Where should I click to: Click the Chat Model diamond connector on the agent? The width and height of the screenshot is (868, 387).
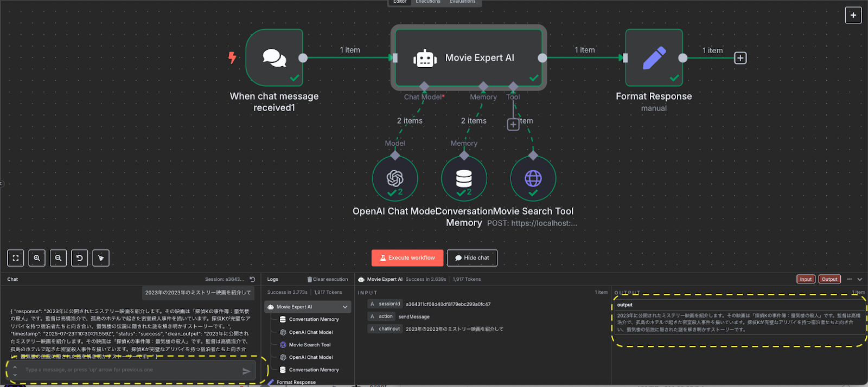tap(424, 86)
